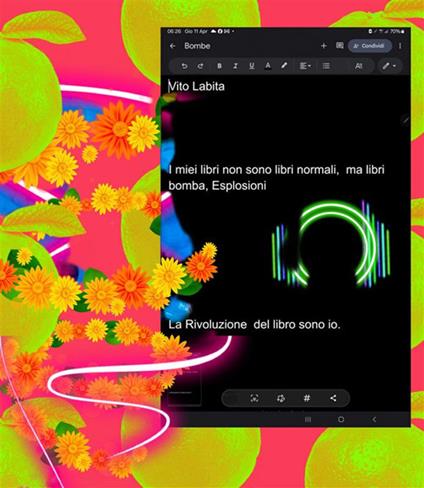Tap the share icon in bottom bar
Viewport: 424px width, 488px height.
[x=333, y=398]
